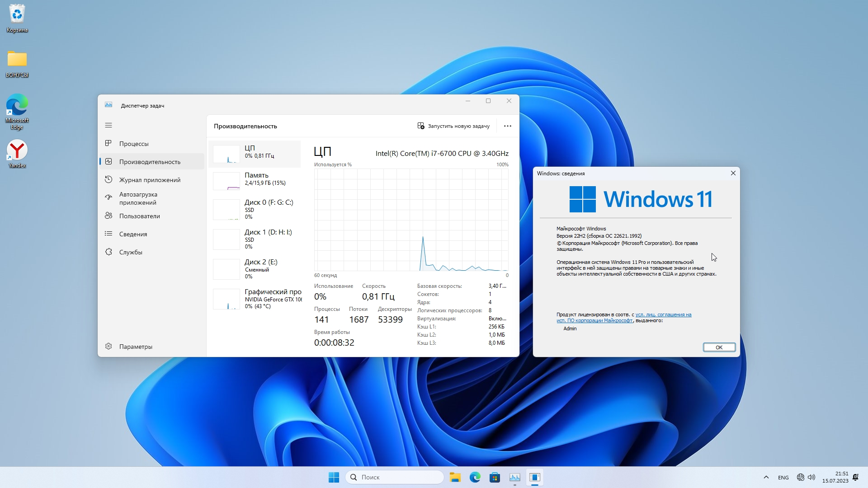Select Memory (Память) performance item
Viewport: 868px width, 488px height.
[255, 179]
